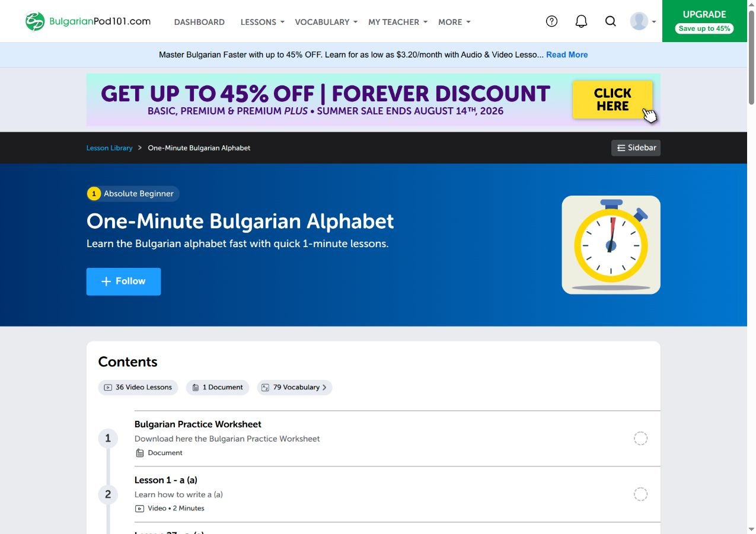Viewport: 756px width, 534px height.
Task: Mark Bulgarian Practice Worksheet as complete
Action: coord(640,439)
